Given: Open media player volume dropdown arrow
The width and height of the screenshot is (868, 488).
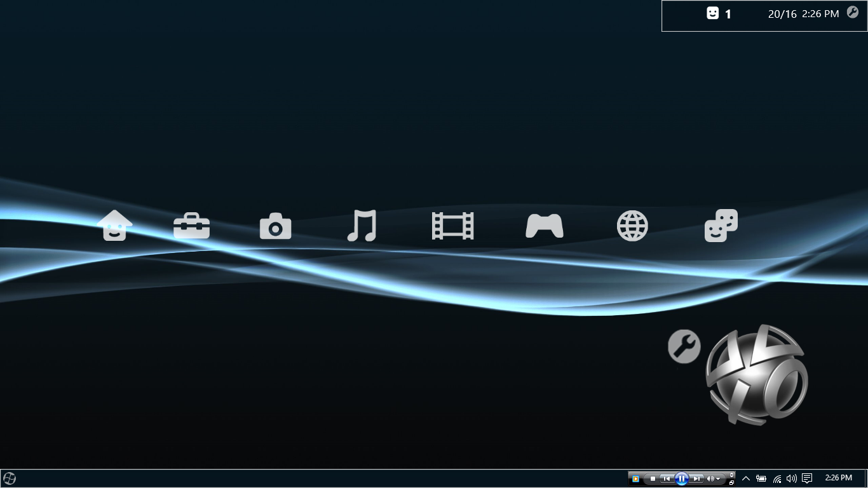Looking at the screenshot, I should click(718, 478).
